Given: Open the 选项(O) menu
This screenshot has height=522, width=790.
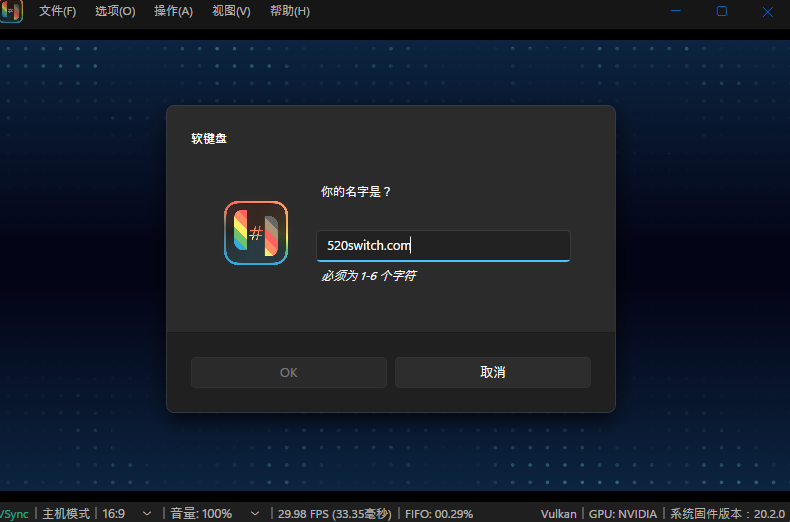Looking at the screenshot, I should pos(115,12).
